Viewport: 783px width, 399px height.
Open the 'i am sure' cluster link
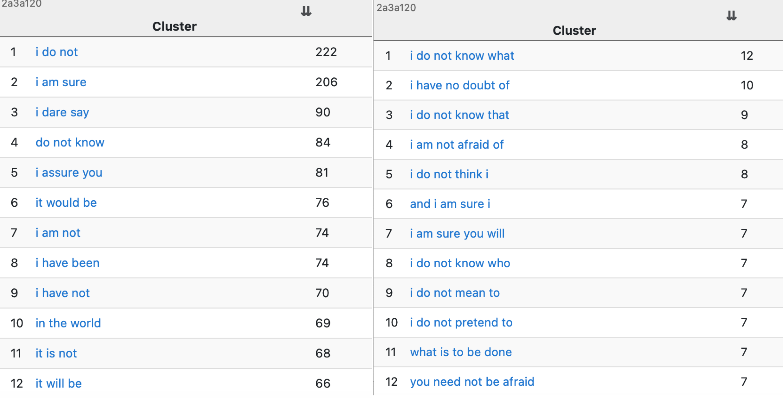60,82
